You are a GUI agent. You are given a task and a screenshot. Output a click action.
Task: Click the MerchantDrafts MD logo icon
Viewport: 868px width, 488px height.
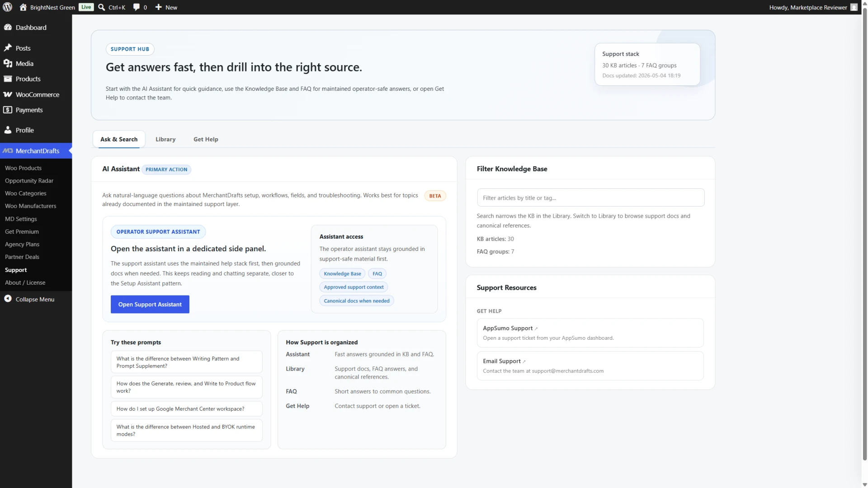8,151
